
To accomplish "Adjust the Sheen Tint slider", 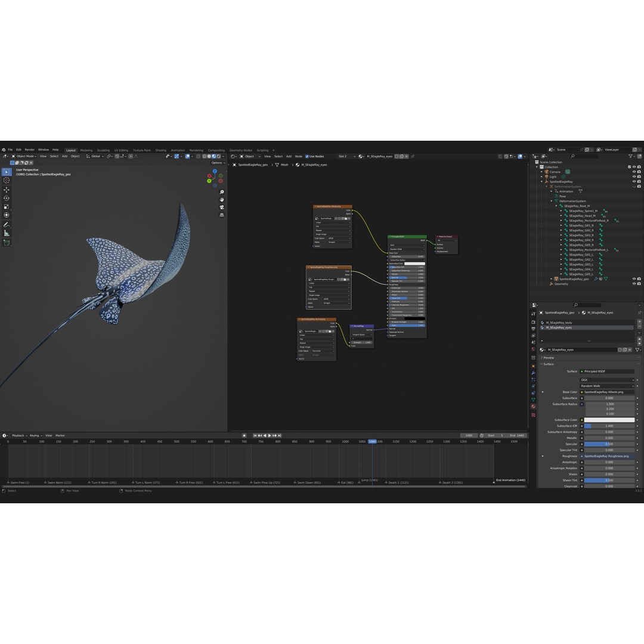I will click(609, 480).
